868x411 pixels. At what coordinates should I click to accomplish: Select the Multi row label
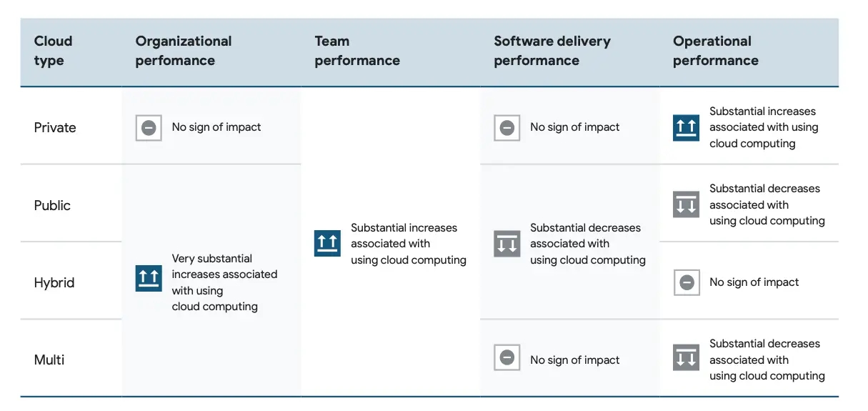click(x=49, y=360)
